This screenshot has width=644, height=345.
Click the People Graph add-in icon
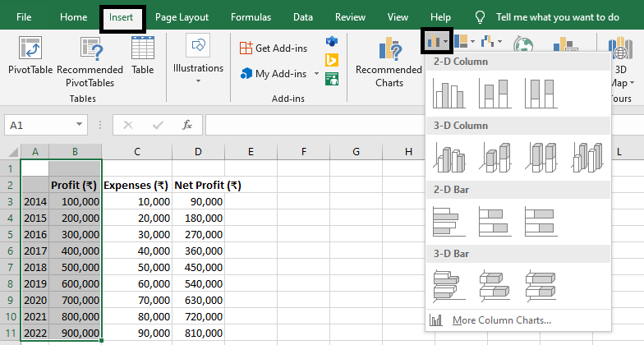pos(332,79)
